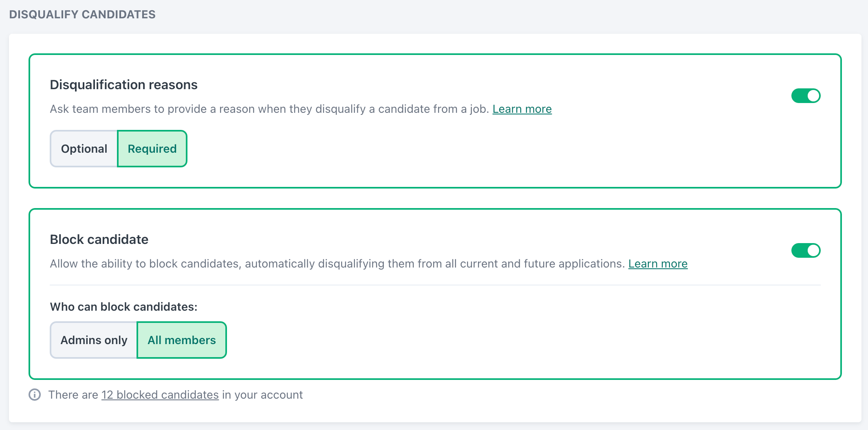Click the Who can block candidates label
The width and height of the screenshot is (868, 430).
[x=123, y=307]
